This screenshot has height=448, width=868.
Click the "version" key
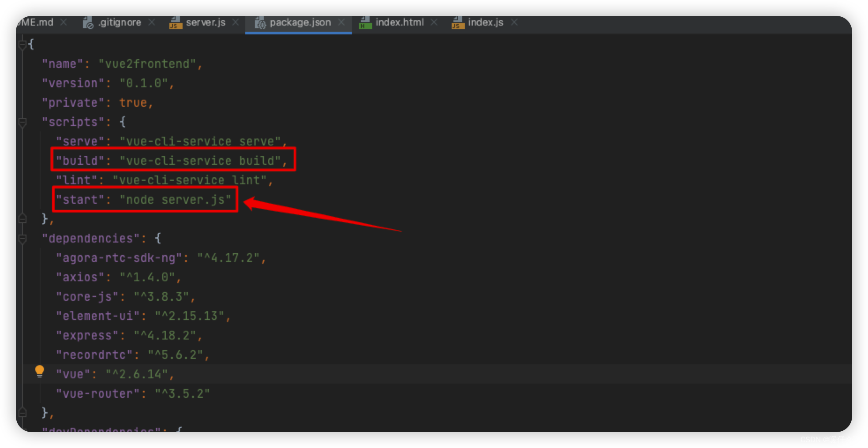click(73, 83)
